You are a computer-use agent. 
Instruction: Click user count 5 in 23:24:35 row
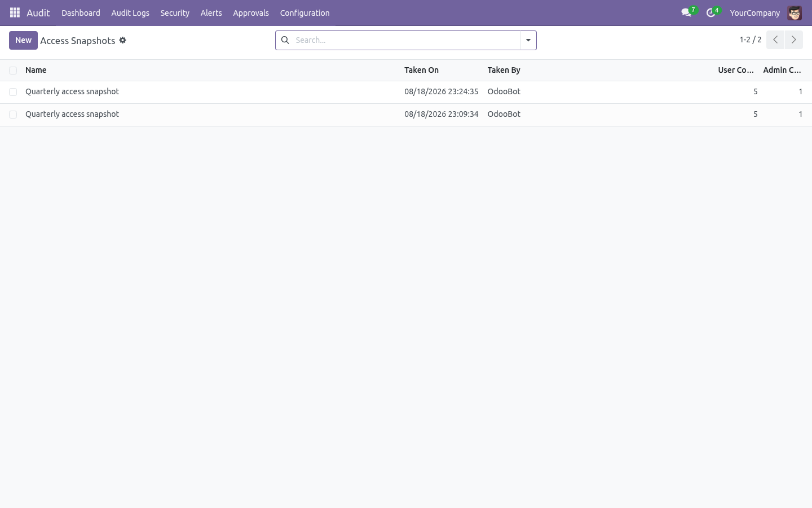756,91
